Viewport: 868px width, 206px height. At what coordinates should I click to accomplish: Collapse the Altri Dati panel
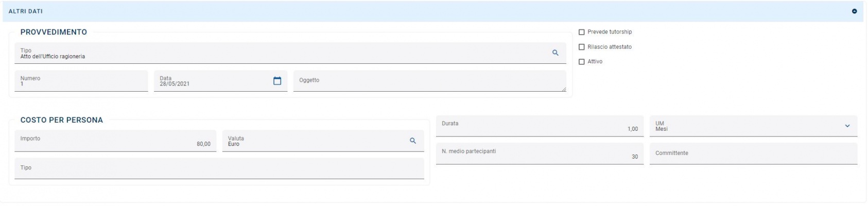pos(854,11)
